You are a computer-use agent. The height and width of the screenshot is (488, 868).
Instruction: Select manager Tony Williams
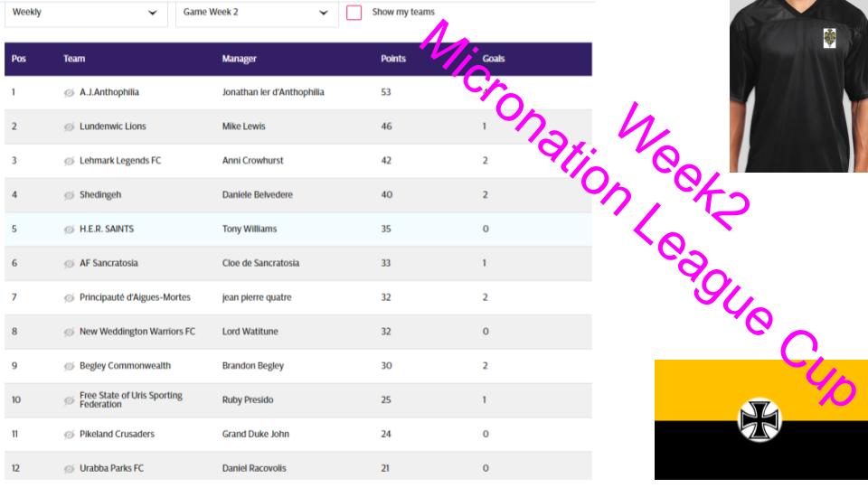coord(250,229)
